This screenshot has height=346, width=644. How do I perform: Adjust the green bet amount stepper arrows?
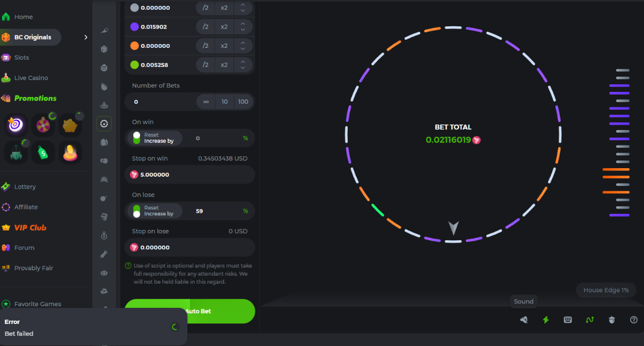[243, 65]
